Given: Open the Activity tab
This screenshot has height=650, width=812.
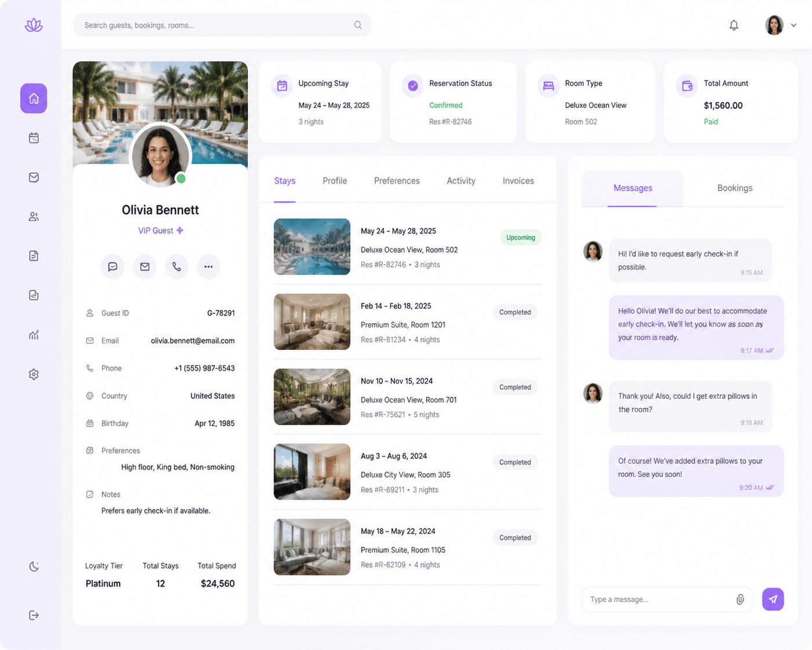Looking at the screenshot, I should point(461,181).
